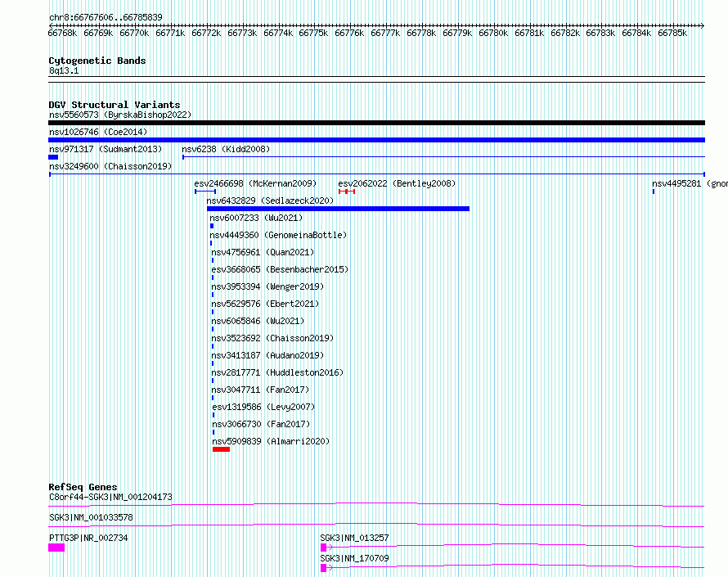Image resolution: width=728 pixels, height=577 pixels.
Task: Select the nsv4495281 variant label
Action: click(x=690, y=183)
